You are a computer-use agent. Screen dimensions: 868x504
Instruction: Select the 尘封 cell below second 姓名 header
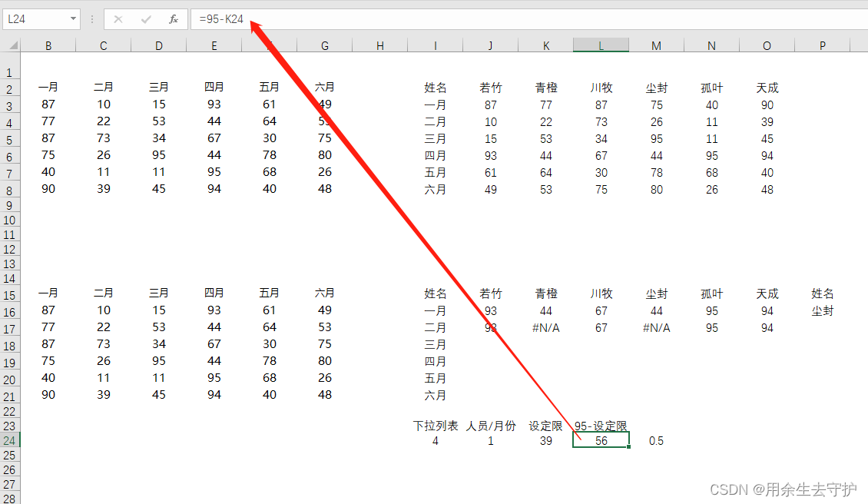coord(823,310)
